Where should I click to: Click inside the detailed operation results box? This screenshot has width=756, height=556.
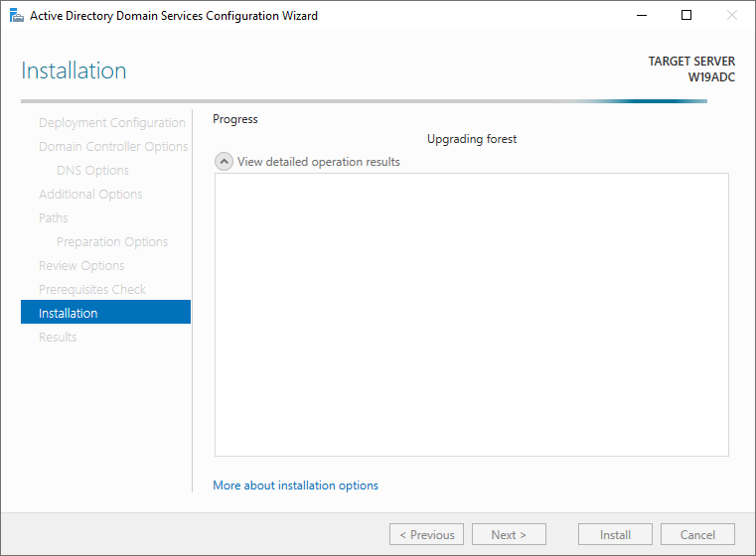472,315
